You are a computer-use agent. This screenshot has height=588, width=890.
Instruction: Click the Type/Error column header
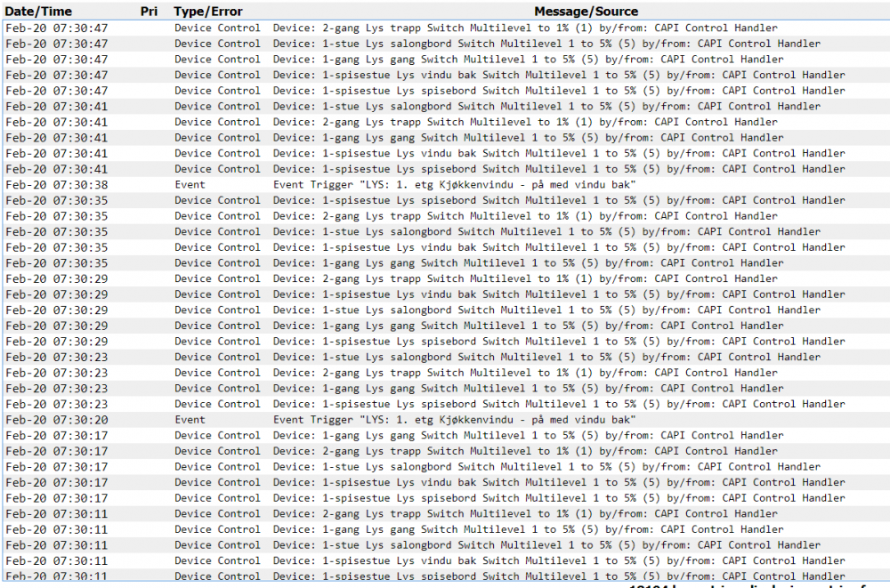tap(207, 12)
